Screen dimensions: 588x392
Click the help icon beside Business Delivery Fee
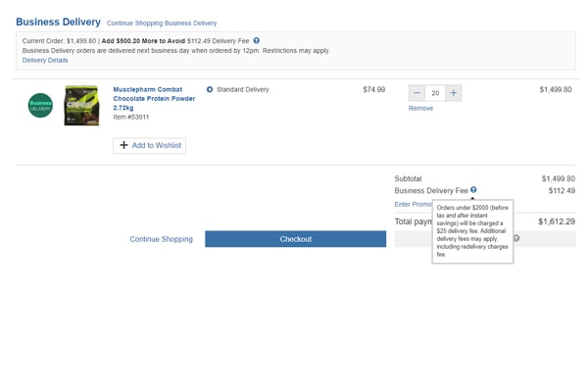click(x=473, y=190)
